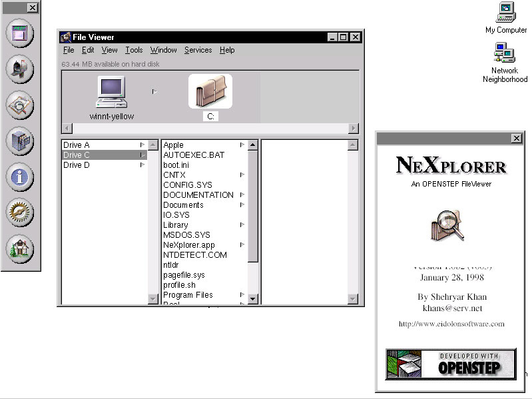This screenshot has width=532, height=399.
Task: Select the CONFIG.SYS file
Action: pyautogui.click(x=188, y=185)
